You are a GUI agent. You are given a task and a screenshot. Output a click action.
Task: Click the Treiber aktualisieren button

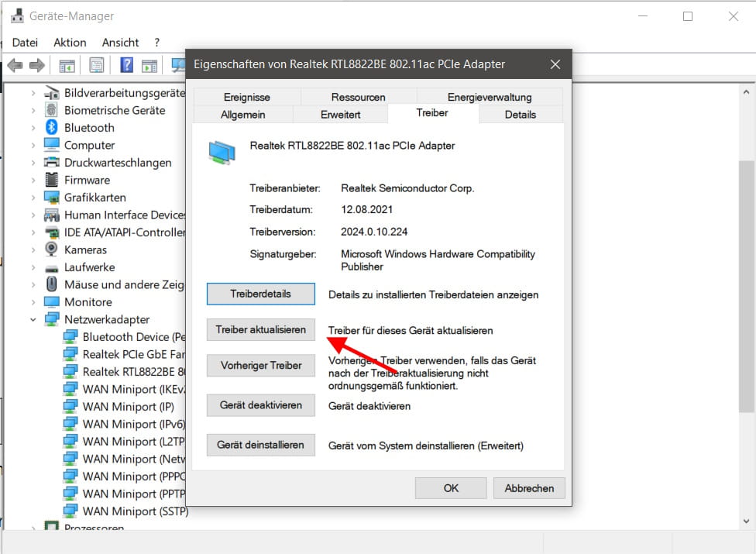coord(260,329)
